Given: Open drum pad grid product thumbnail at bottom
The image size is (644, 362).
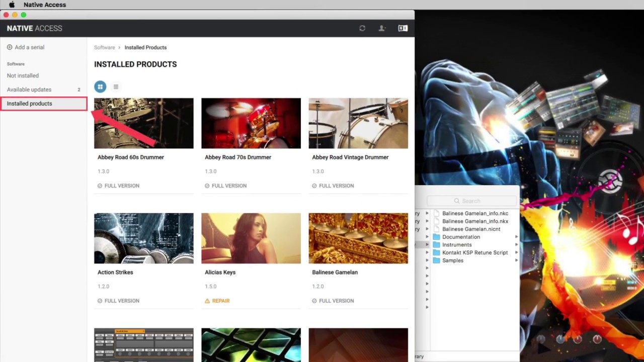Looking at the screenshot, I should [144, 345].
